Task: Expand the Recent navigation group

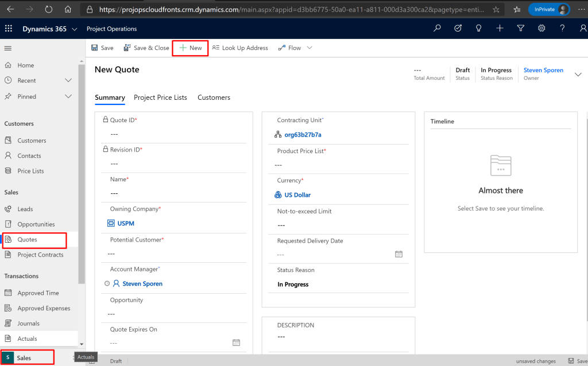Action: click(68, 80)
